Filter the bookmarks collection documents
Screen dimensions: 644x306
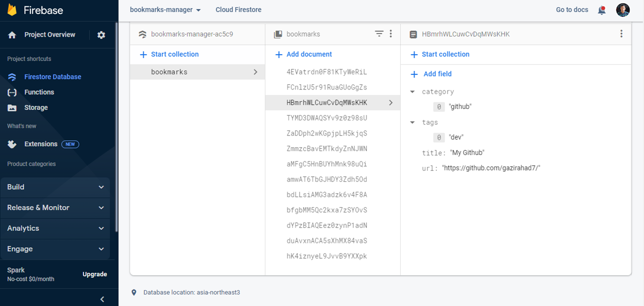tap(379, 34)
